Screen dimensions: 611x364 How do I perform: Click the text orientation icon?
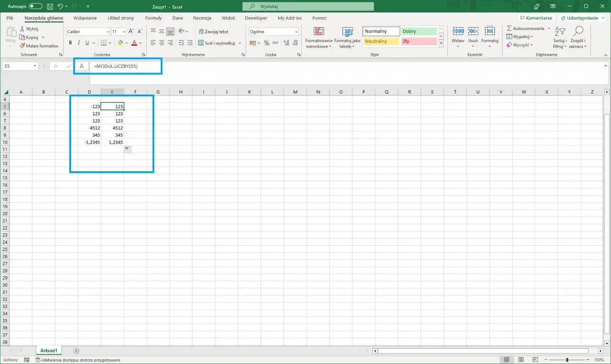182,31
